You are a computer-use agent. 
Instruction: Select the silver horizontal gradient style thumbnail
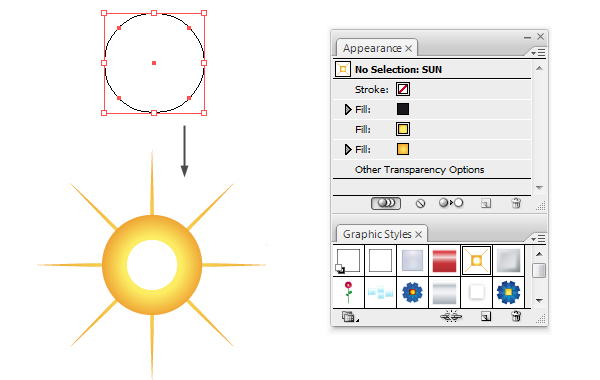[444, 292]
